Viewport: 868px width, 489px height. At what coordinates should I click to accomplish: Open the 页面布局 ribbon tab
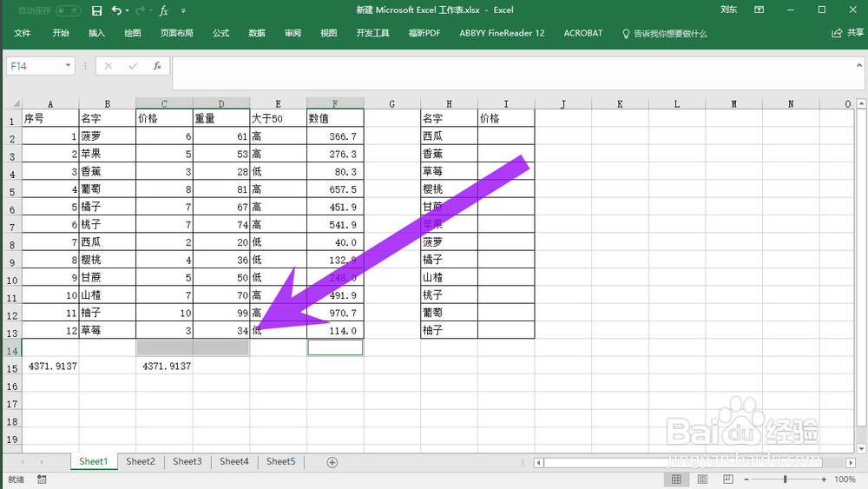point(176,33)
